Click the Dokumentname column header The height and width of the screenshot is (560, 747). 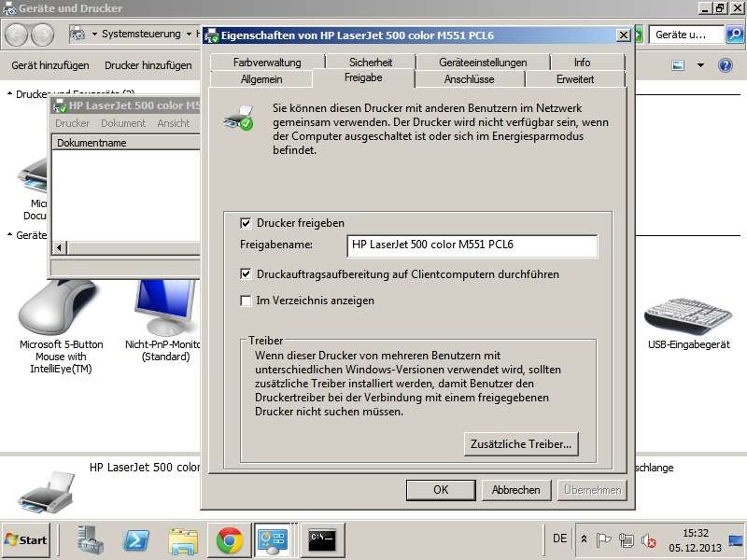[x=126, y=143]
